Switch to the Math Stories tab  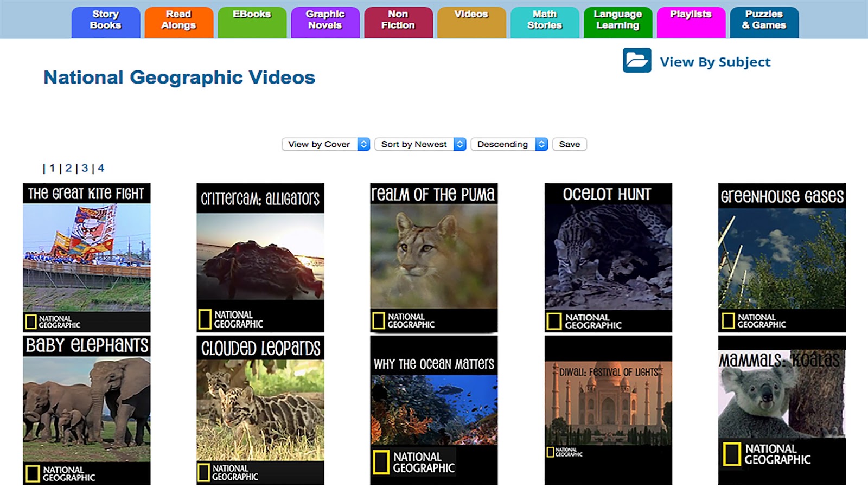(x=545, y=22)
